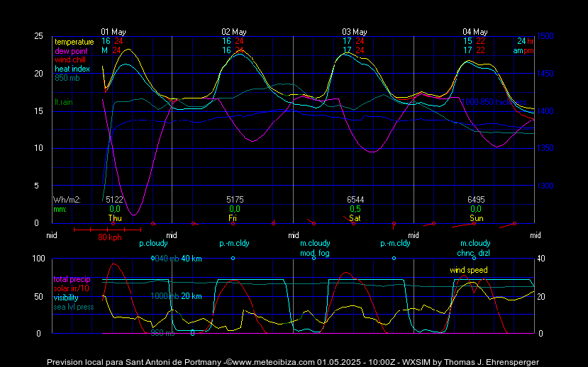588x367 pixels.
Task: Select the "01 May" date header
Action: pyautogui.click(x=113, y=32)
